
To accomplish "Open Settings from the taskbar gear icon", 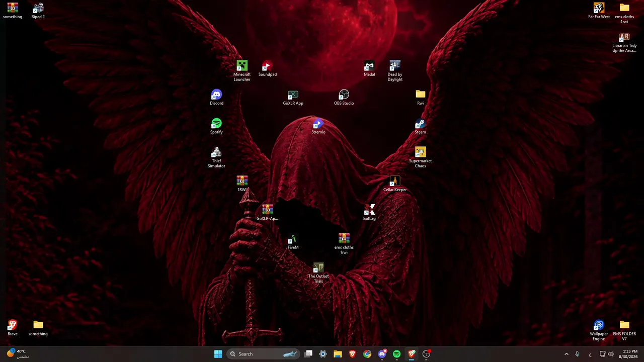I will [x=323, y=354].
